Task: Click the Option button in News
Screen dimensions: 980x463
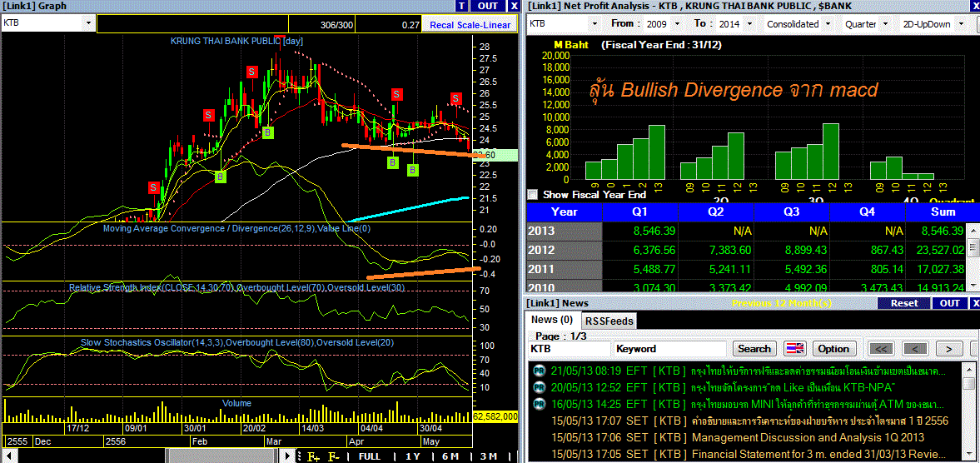Action: (x=833, y=349)
